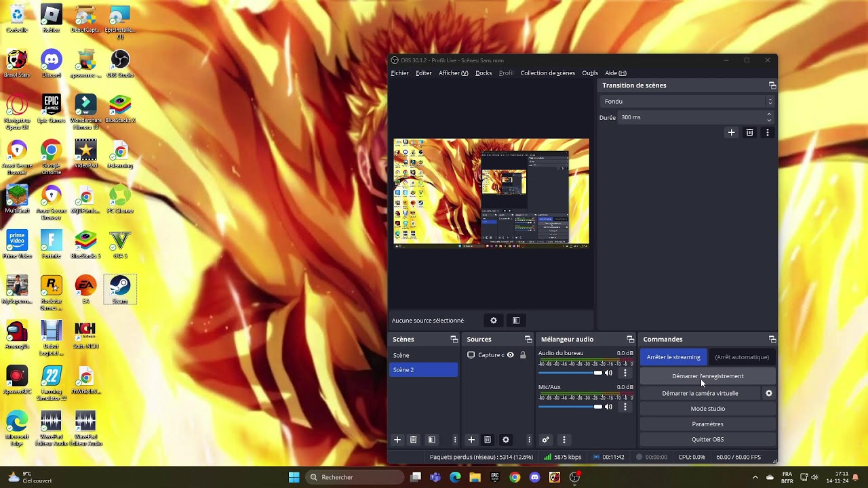
Task: Open the Aide (H) menu
Action: coord(616,73)
